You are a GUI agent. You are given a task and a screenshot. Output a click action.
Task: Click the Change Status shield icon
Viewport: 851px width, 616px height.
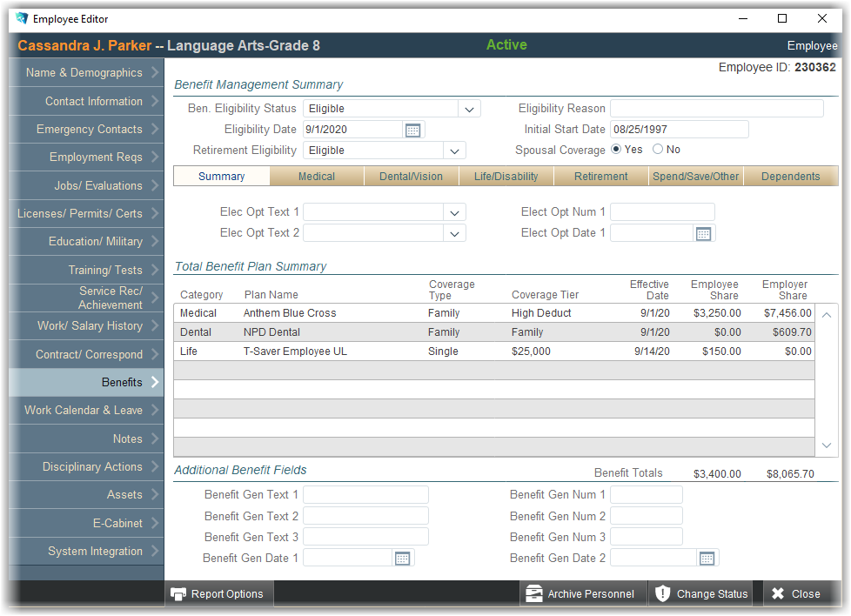[662, 594]
